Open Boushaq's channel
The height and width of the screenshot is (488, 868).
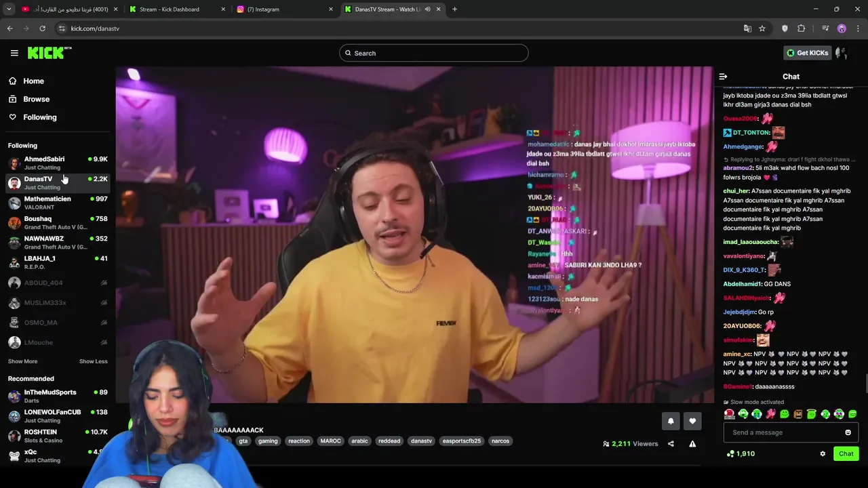58,222
